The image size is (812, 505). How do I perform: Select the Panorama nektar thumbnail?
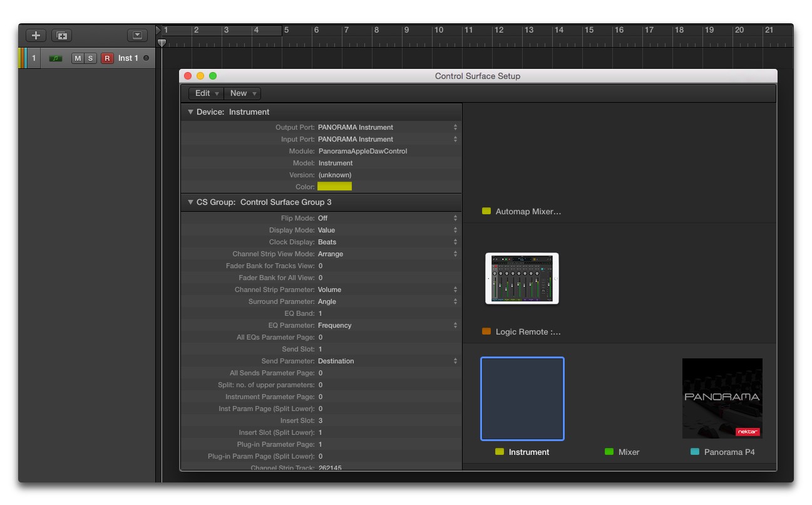click(x=722, y=398)
